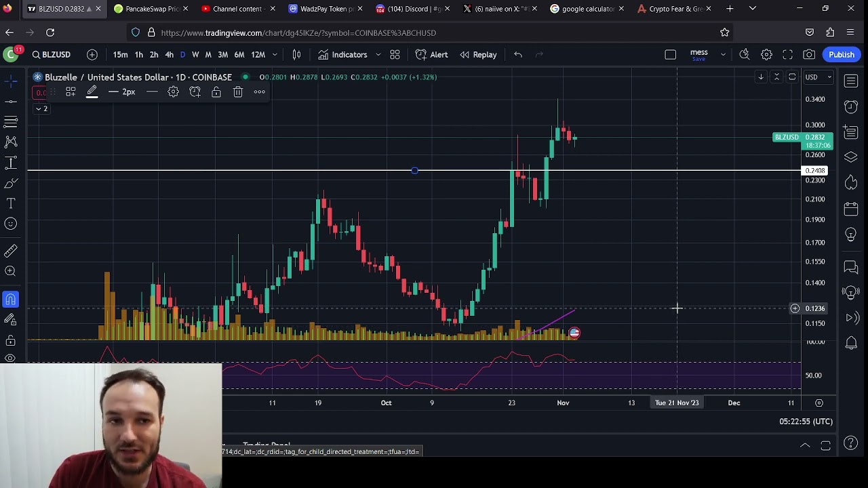Open the quick search lightning icon

[x=745, y=54]
